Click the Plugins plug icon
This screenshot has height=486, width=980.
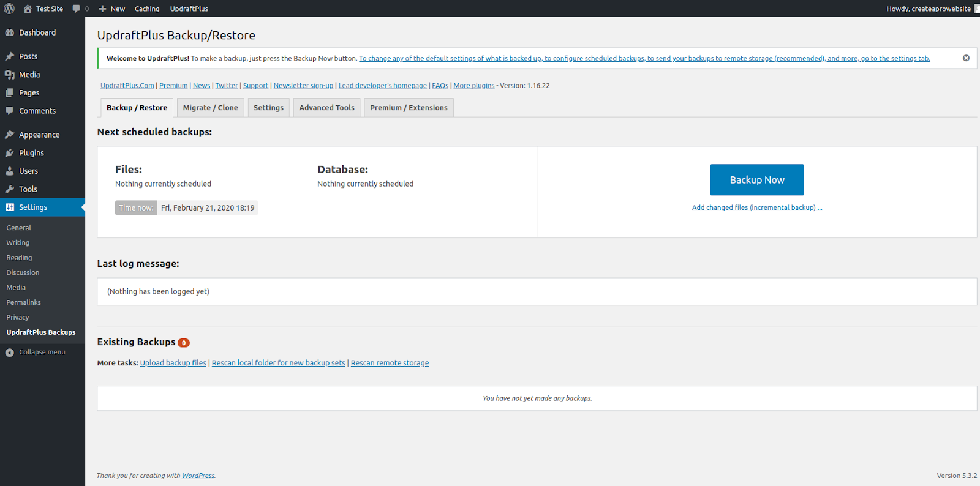coord(10,153)
